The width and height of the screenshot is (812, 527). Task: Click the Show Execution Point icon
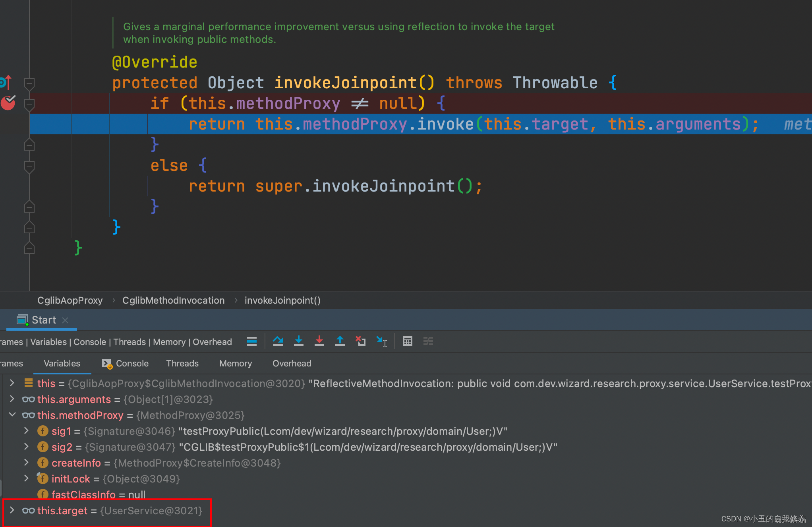(x=252, y=341)
